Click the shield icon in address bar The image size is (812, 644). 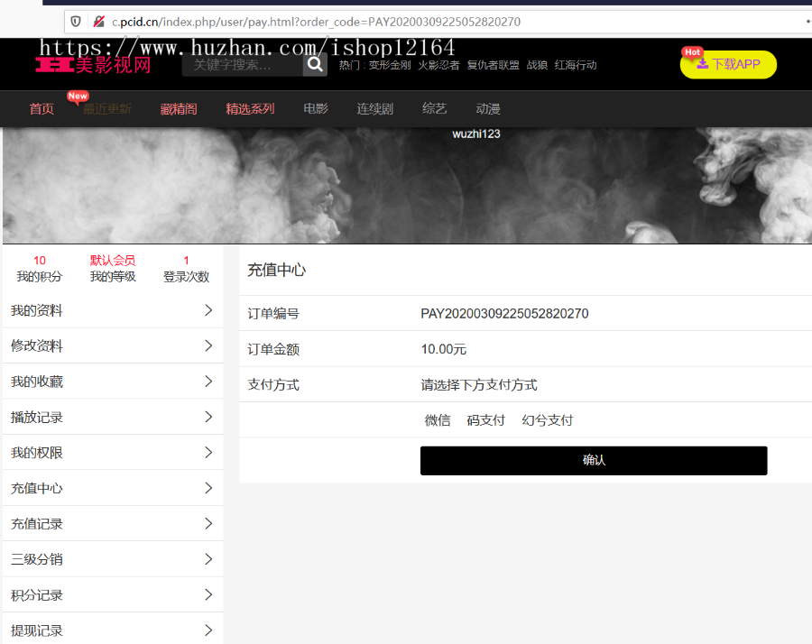76,22
